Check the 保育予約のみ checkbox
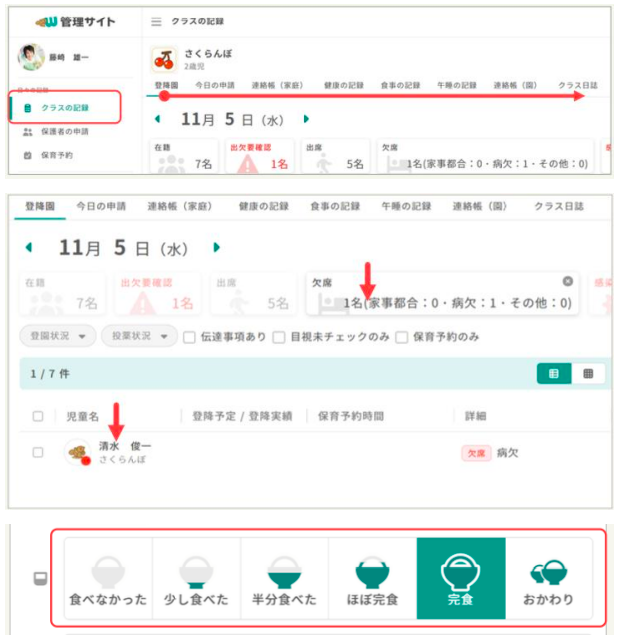Viewport: 626px width, 639px height. (401, 337)
